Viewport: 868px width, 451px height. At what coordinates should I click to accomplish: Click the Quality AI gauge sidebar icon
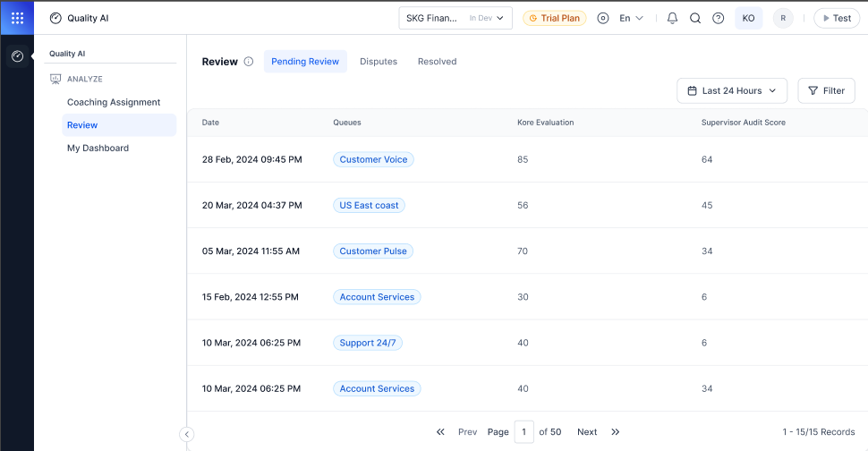point(17,55)
